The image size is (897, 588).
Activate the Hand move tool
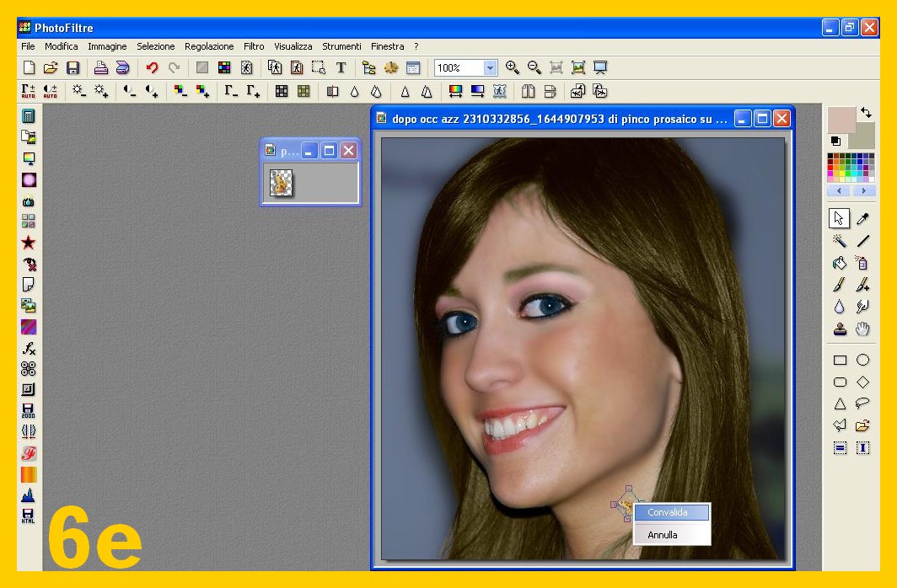coord(863,329)
